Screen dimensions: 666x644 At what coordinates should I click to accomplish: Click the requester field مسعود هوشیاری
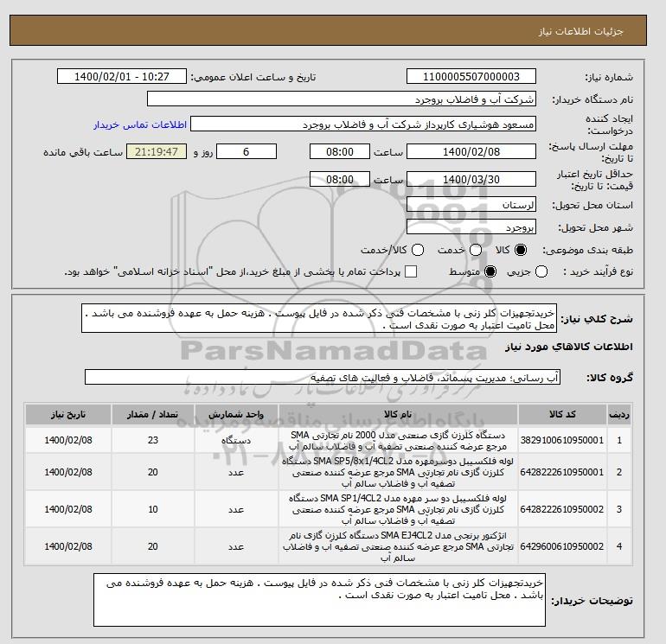(363, 124)
